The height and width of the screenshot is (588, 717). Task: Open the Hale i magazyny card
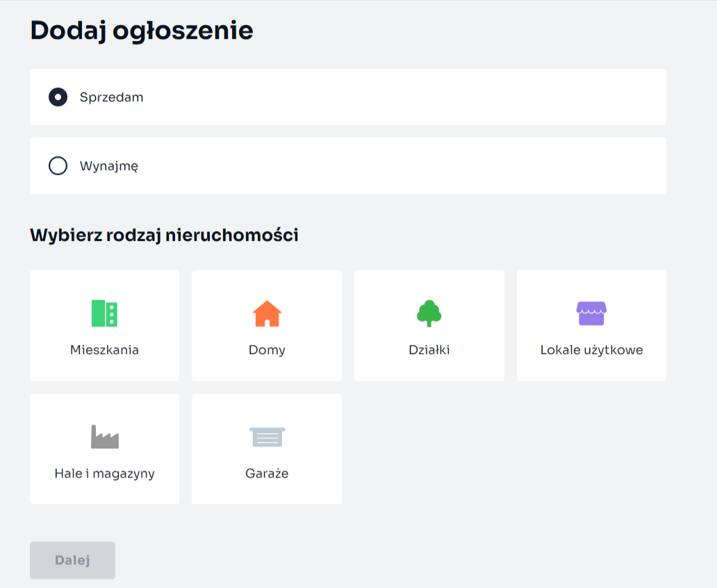104,448
